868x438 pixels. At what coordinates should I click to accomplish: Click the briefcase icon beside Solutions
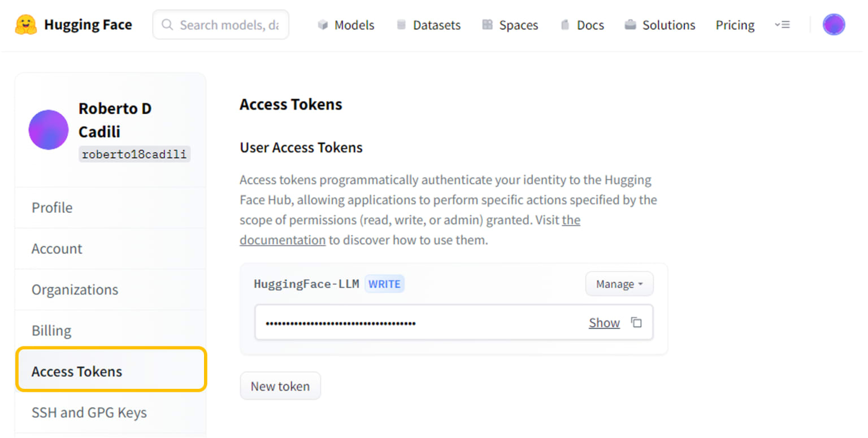pos(630,25)
